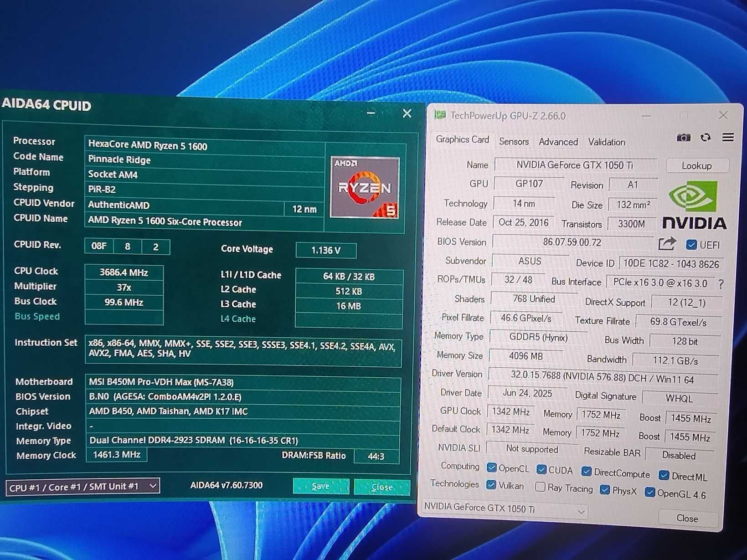Click the L4 Cache link label
Image resolution: width=747 pixels, height=560 pixels.
point(238,319)
